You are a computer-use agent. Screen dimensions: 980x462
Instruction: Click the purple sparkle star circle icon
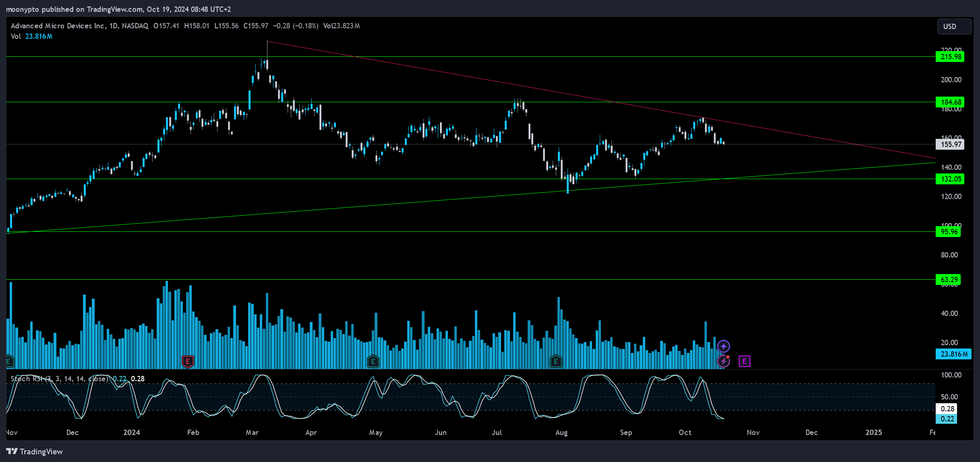point(723,346)
